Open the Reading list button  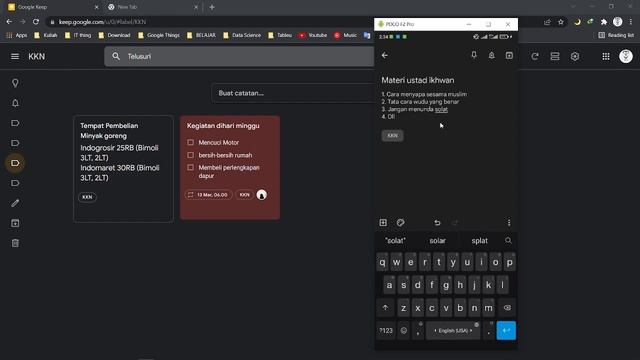tap(616, 35)
